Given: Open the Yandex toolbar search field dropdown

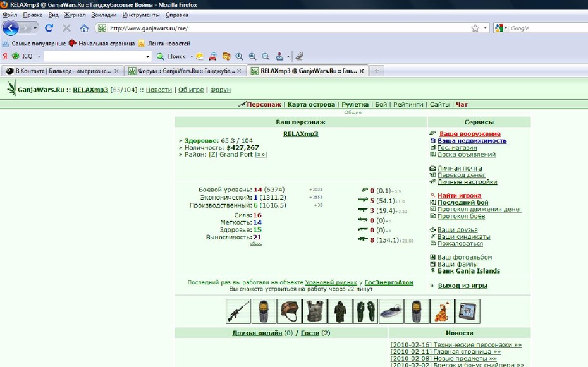Looking at the screenshot, I should coord(148,57).
